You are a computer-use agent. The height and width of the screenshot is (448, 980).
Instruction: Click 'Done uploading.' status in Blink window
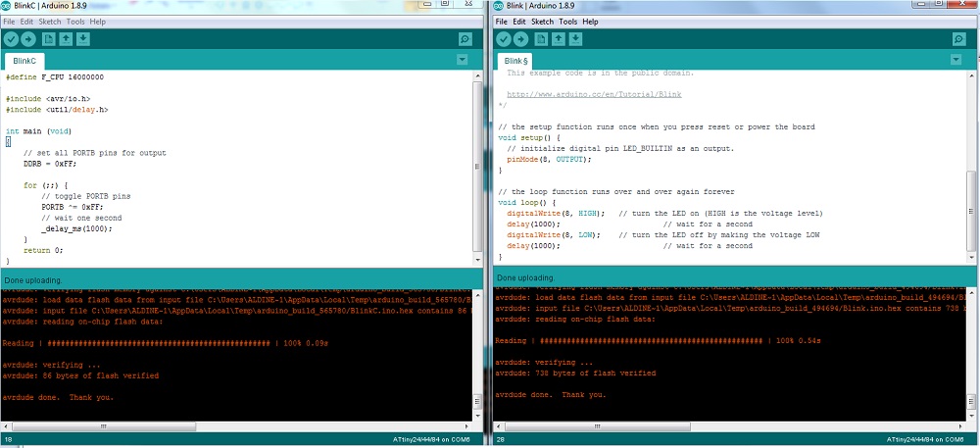[x=525, y=277]
